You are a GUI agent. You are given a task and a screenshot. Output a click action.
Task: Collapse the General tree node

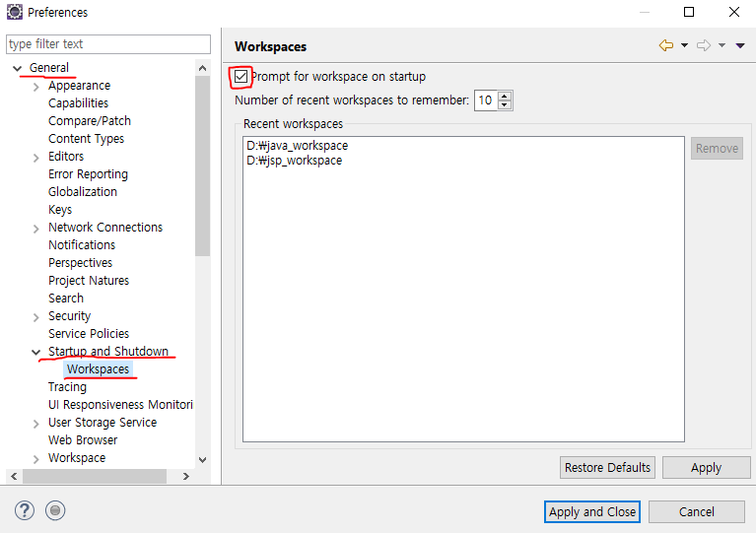tap(18, 68)
